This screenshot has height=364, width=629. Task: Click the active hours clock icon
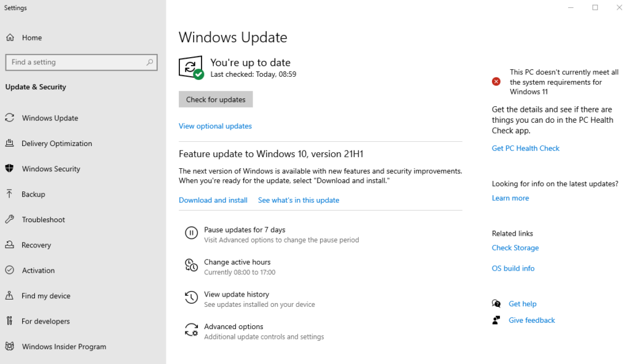click(192, 265)
